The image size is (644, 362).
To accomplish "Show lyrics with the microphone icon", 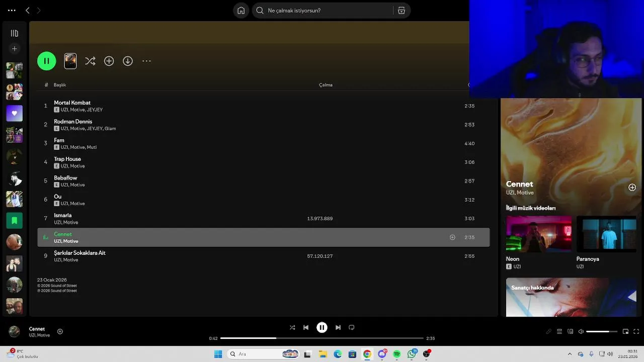I will click(548, 331).
